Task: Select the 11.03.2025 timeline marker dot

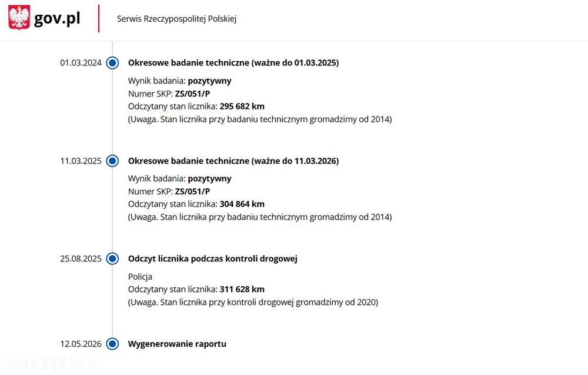Action: 112,161
